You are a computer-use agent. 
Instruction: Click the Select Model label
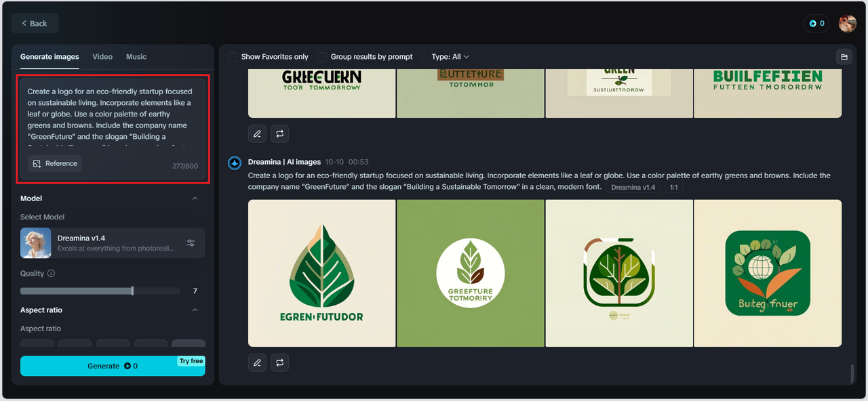43,217
